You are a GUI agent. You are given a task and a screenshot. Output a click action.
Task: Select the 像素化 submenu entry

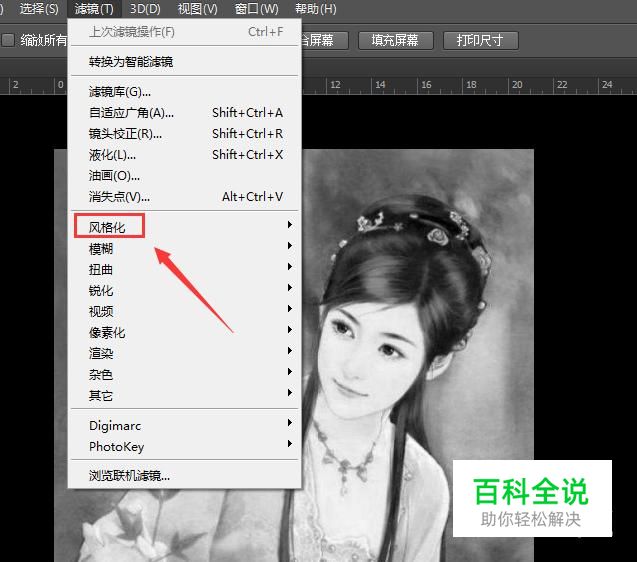185,333
